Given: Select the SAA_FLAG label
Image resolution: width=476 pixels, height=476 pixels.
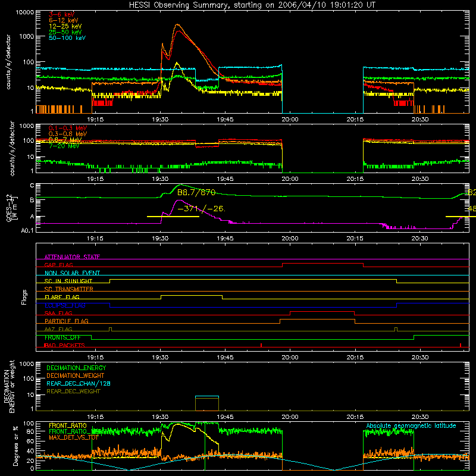Looking at the screenshot, I should coord(58,313).
